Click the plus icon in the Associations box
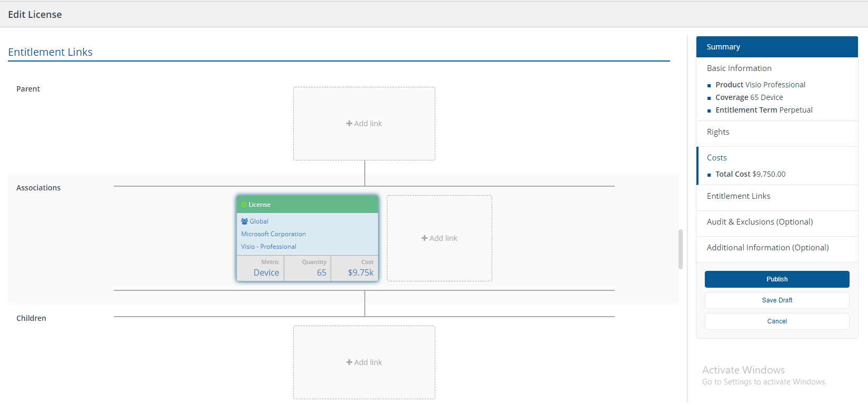Screen dimensions: 868x405 click(424, 238)
